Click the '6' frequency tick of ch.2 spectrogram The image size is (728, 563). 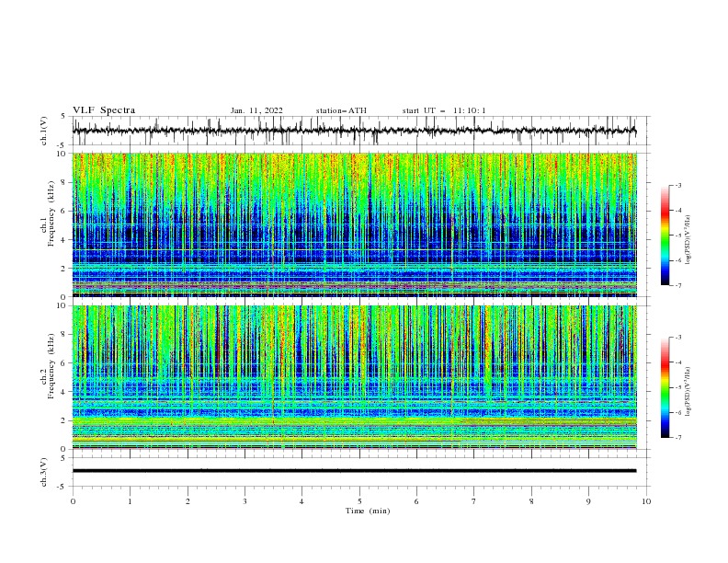(x=63, y=363)
